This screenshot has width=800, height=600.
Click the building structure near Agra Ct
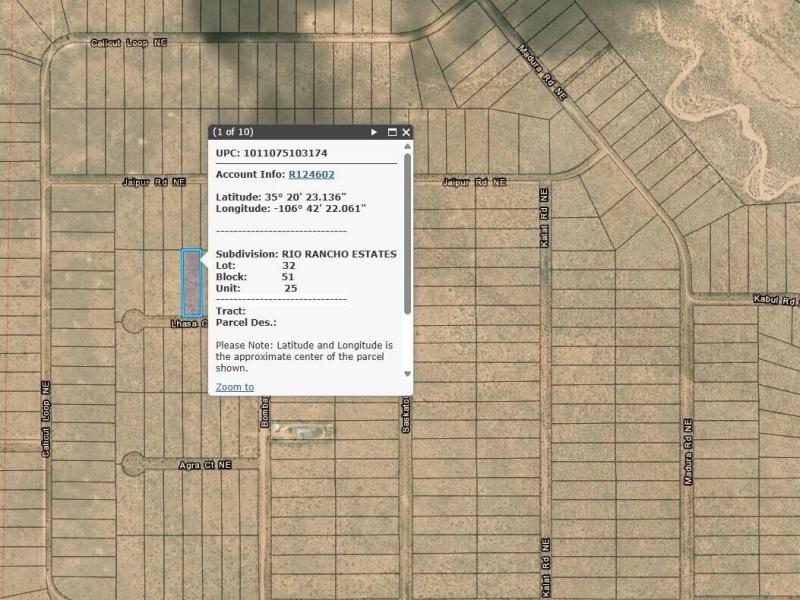[298, 432]
